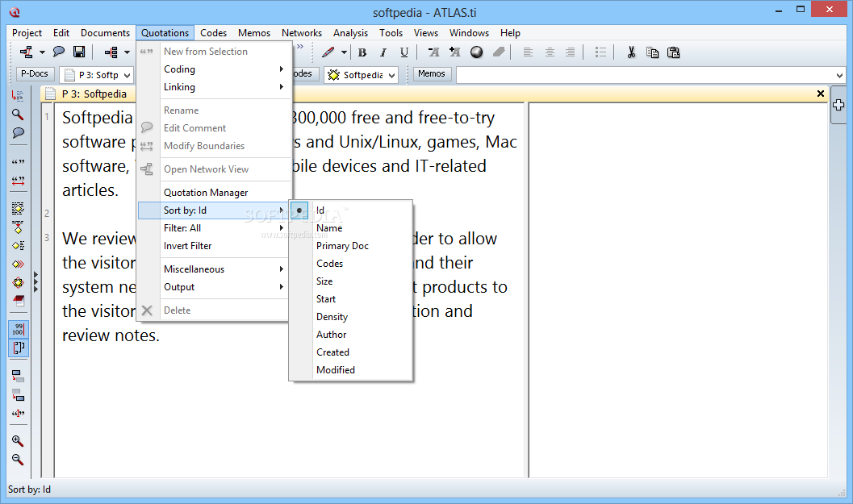The width and height of the screenshot is (853, 504).
Task: Open the P 3: Softp document dropdown
Action: coord(126,75)
